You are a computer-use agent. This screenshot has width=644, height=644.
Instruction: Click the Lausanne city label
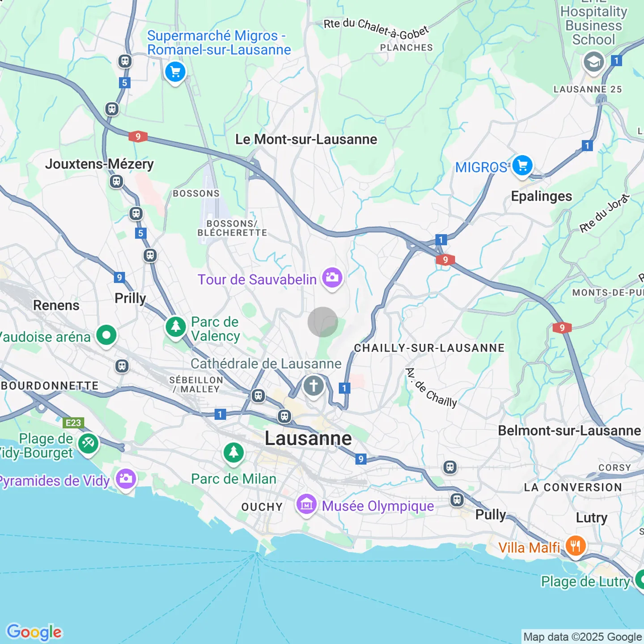tap(308, 438)
